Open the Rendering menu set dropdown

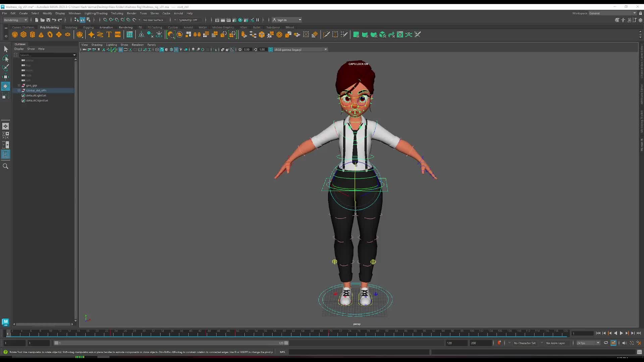pyautogui.click(x=15, y=20)
